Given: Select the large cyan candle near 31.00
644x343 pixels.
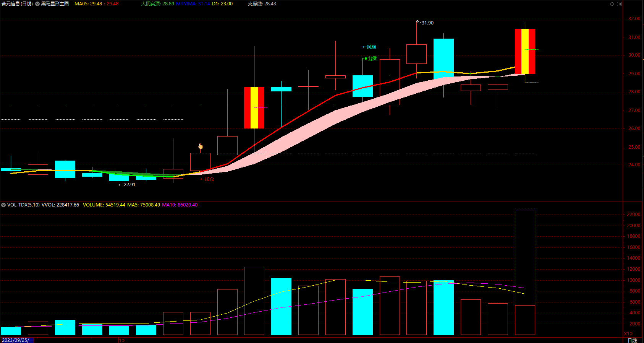Looking at the screenshot, I should point(443,59).
